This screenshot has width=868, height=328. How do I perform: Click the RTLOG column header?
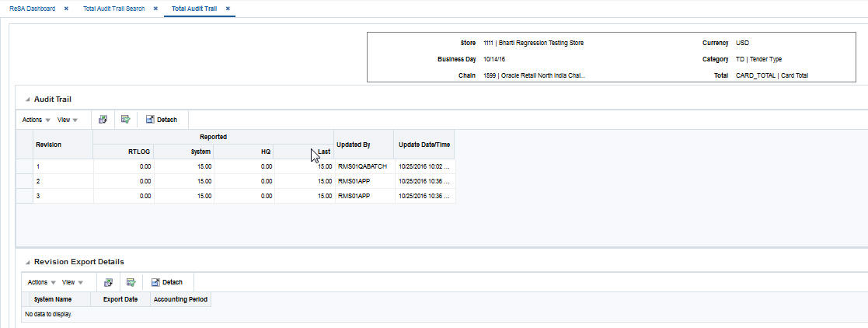point(123,152)
